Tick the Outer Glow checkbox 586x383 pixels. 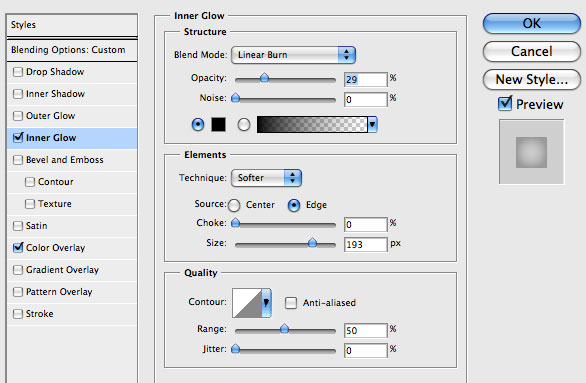(x=18, y=116)
